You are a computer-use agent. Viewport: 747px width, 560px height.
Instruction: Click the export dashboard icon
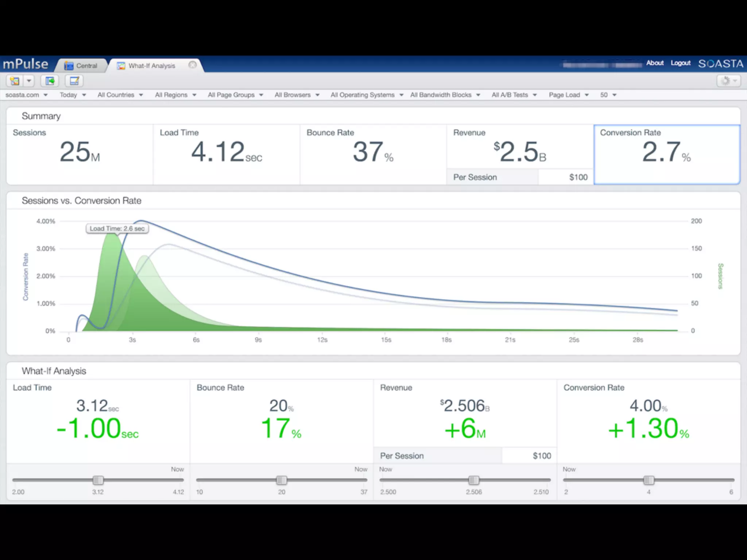click(50, 81)
